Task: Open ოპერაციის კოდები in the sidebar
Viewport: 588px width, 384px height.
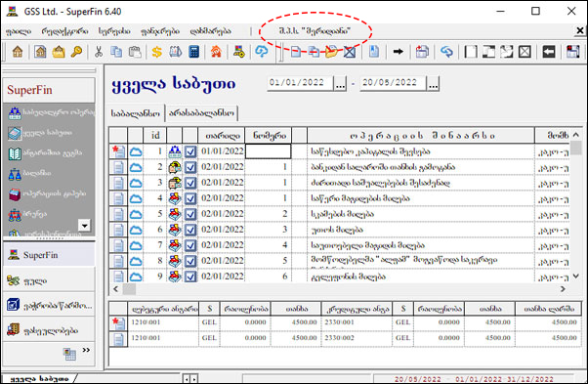Action: (47, 193)
